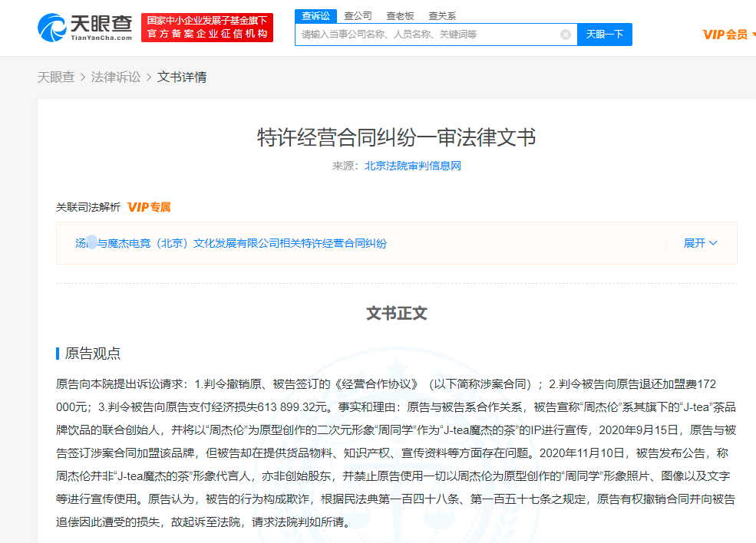
Task: Click the 文书正文 heading
Action: pos(396,313)
